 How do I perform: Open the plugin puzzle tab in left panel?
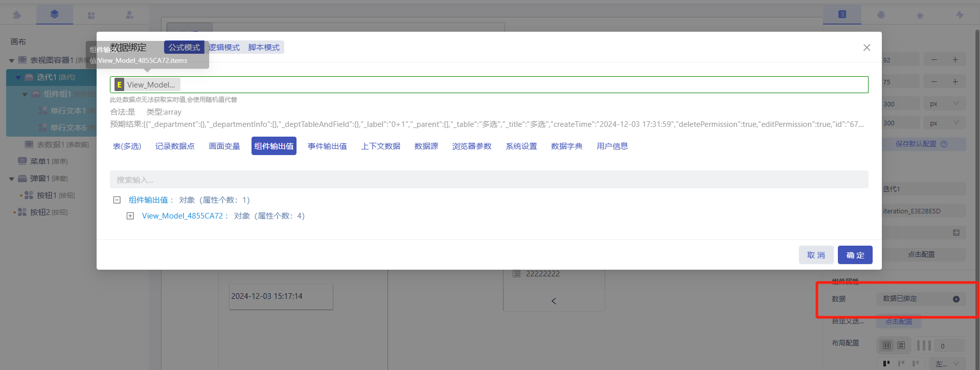(x=17, y=15)
